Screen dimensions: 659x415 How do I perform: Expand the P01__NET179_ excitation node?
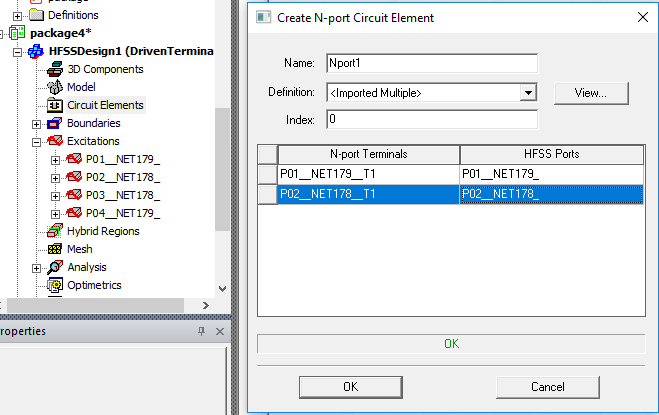point(55,159)
